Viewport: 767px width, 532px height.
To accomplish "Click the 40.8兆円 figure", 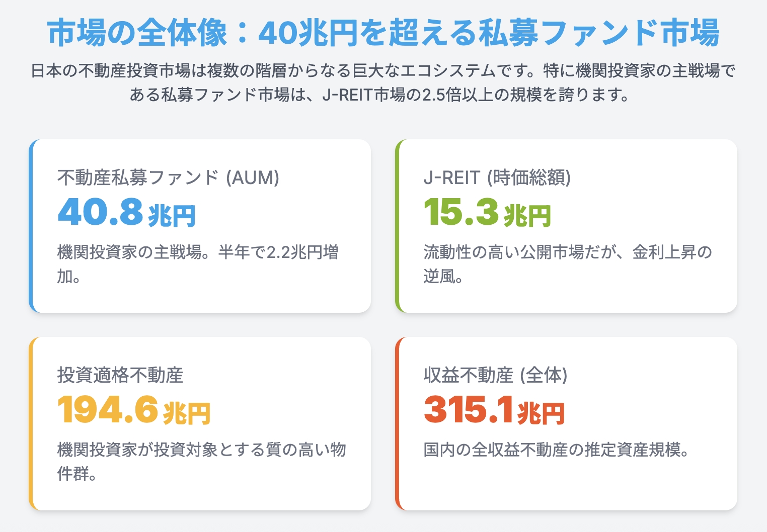I will (x=127, y=212).
